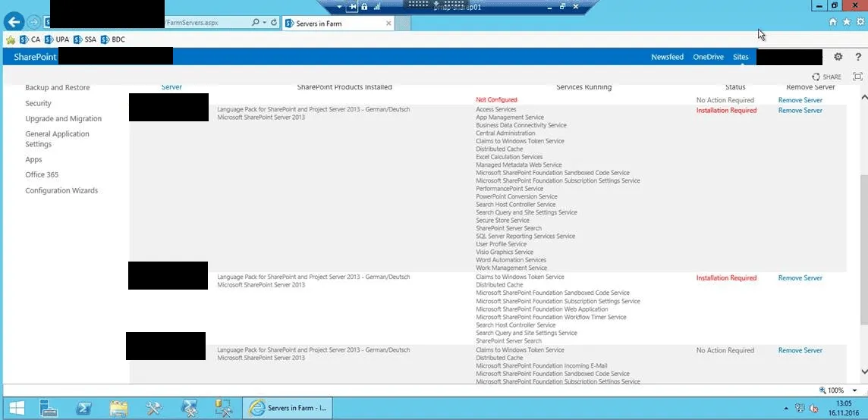Launch PowerShell from the taskbar
The width and height of the screenshot is (868, 420).
pyautogui.click(x=83, y=409)
